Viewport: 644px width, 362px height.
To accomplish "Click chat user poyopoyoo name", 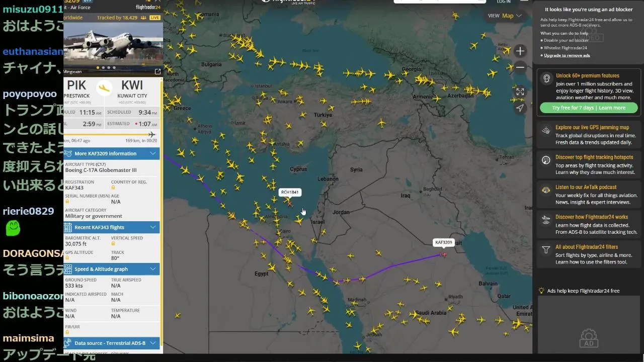I will pos(30,94).
